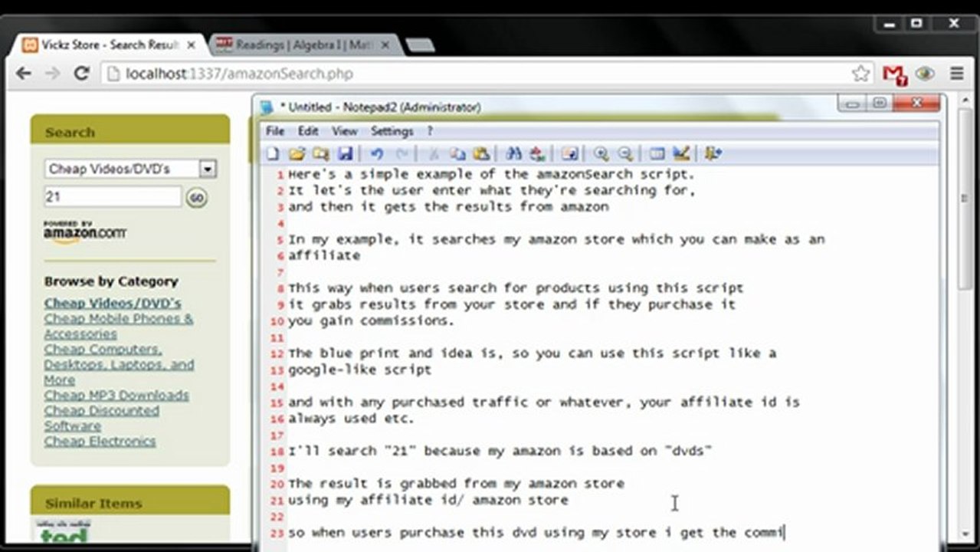Screen dimensions: 980x552
Task: Click the eye extension icon in Chrome
Action: [926, 74]
